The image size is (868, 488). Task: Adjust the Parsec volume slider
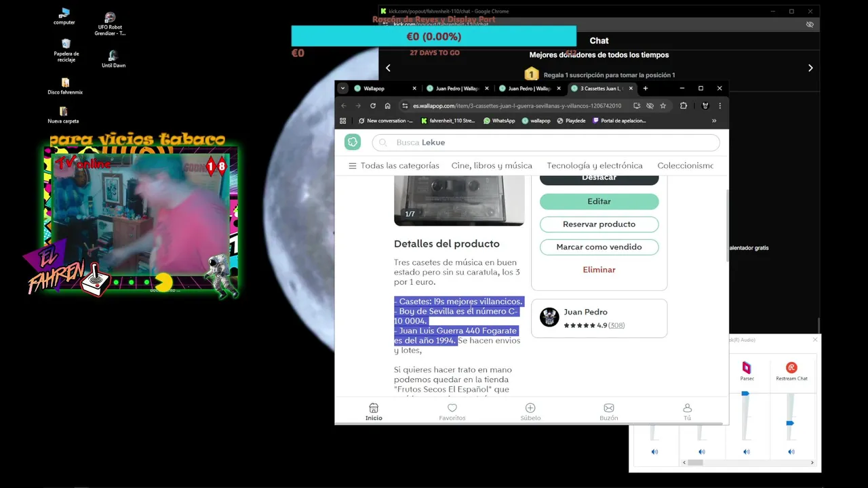click(x=745, y=394)
